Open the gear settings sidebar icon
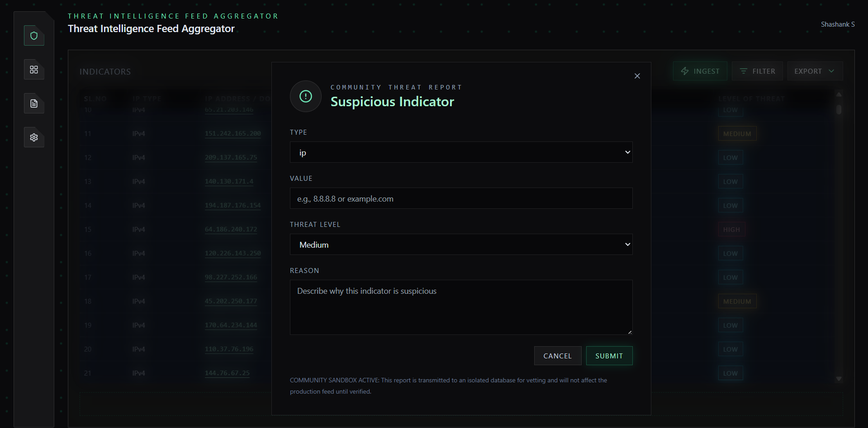Image resolution: width=868 pixels, height=428 pixels. (34, 137)
